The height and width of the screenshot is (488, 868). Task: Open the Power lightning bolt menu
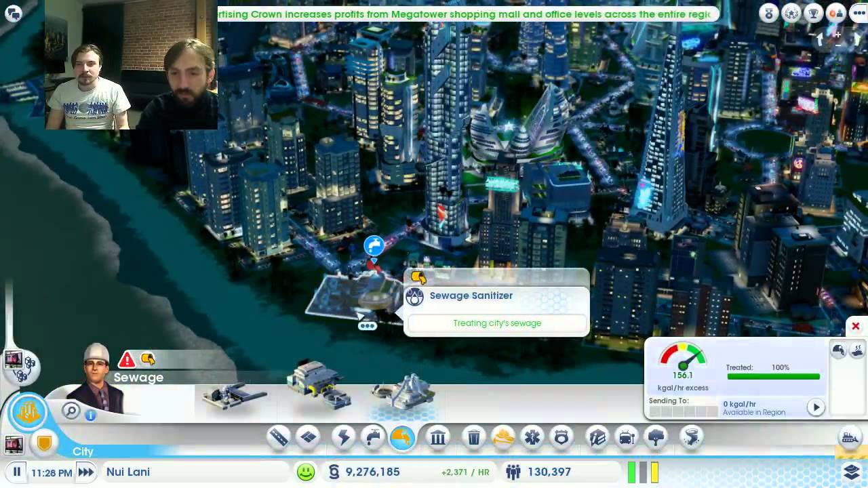point(344,437)
